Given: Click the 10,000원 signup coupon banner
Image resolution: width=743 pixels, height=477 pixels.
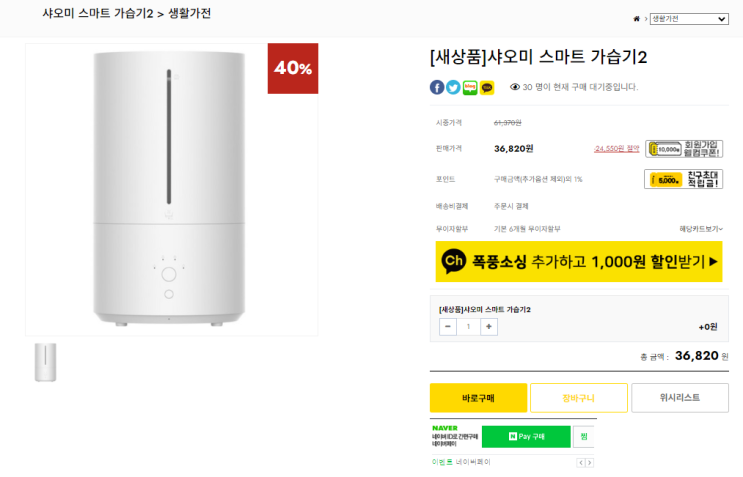Looking at the screenshot, I should (x=683, y=149).
